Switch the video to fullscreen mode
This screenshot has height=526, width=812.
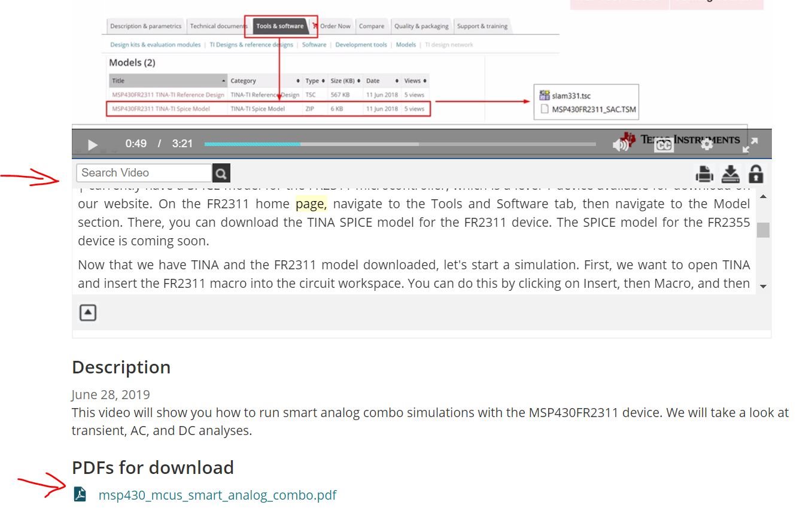[750, 144]
